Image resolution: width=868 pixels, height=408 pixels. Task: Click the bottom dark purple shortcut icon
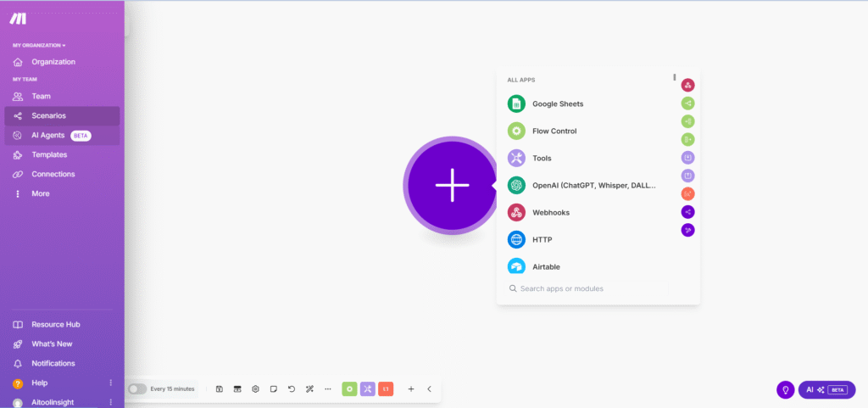coord(687,230)
